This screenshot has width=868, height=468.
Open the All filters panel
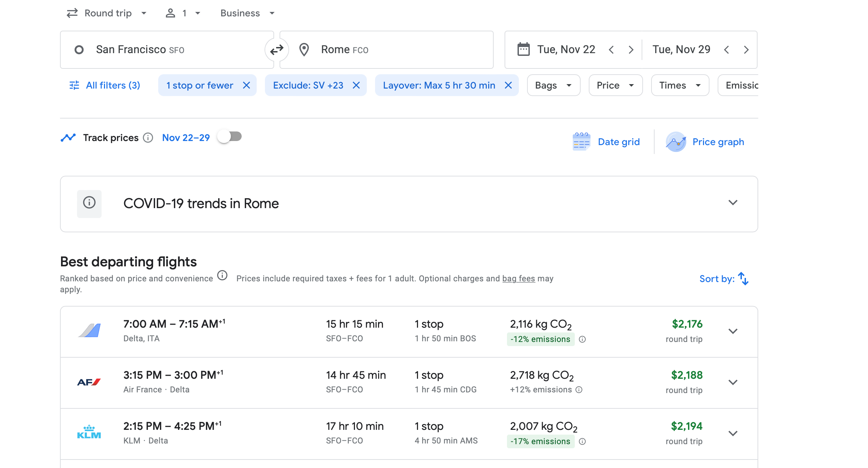click(x=105, y=85)
